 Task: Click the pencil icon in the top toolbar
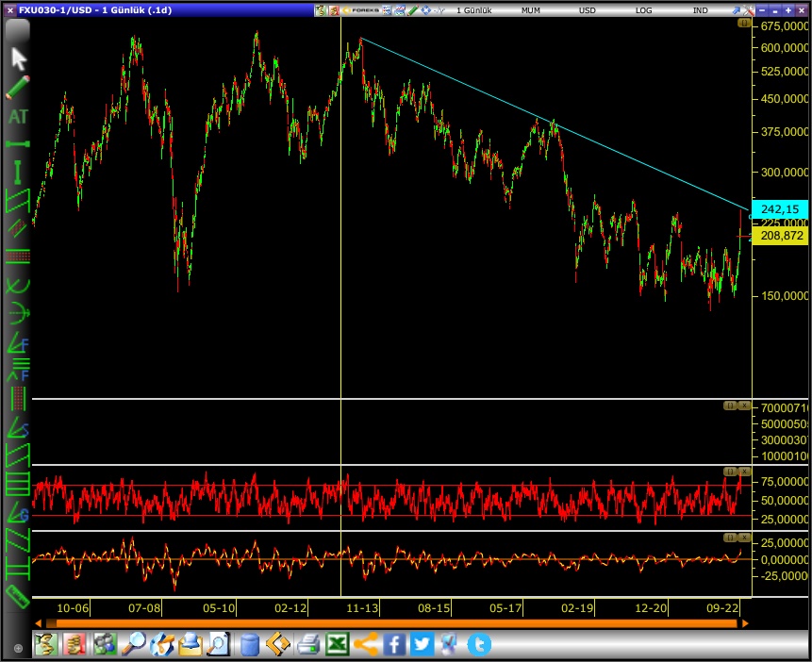pyautogui.click(x=413, y=9)
